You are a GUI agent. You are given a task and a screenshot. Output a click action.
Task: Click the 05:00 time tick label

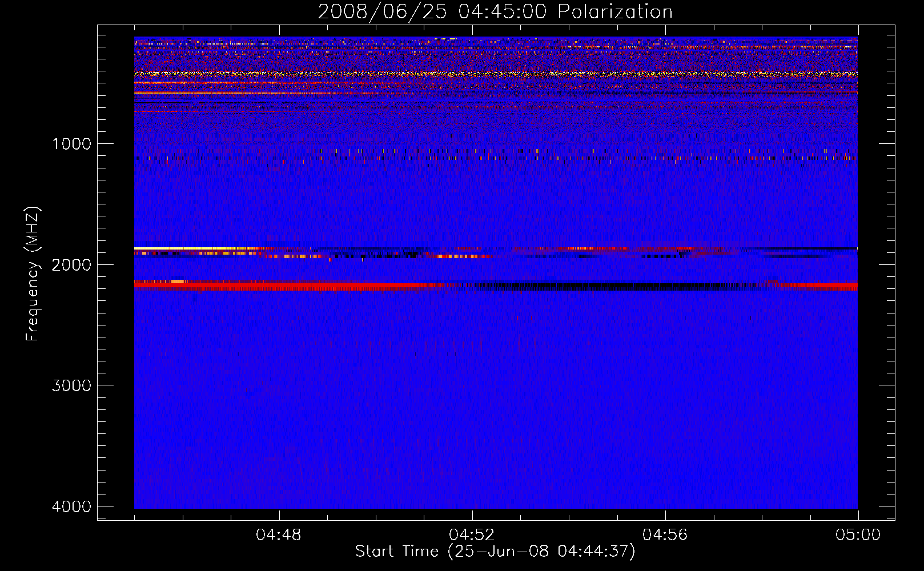858,535
